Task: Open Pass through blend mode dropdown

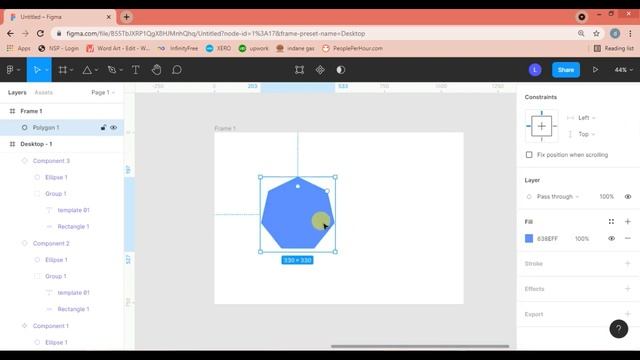Action: pyautogui.click(x=558, y=197)
